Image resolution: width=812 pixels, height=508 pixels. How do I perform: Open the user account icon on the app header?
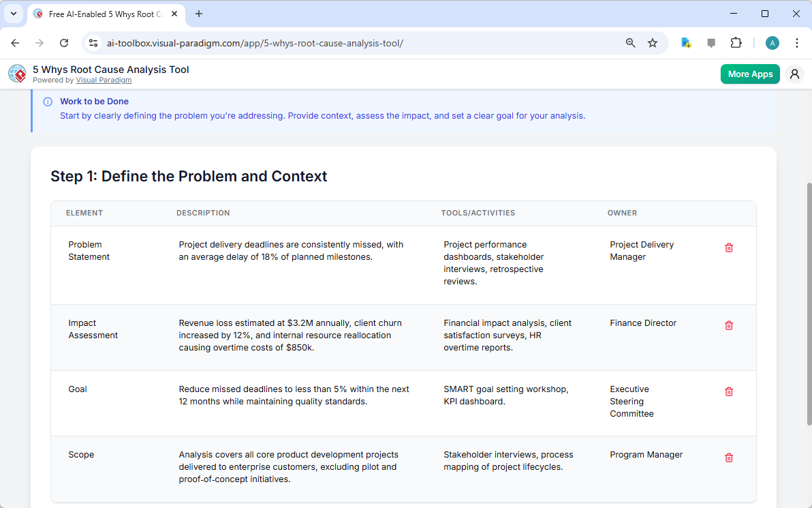[x=794, y=74]
